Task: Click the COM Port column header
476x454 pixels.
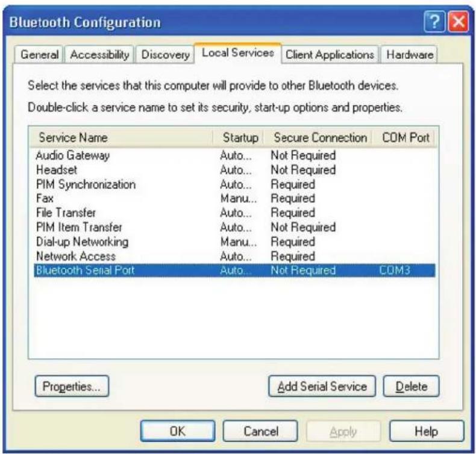Action: [x=404, y=138]
